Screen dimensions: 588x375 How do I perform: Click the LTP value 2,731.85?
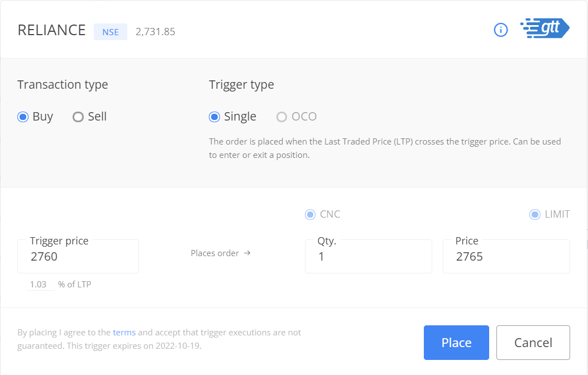155,32
